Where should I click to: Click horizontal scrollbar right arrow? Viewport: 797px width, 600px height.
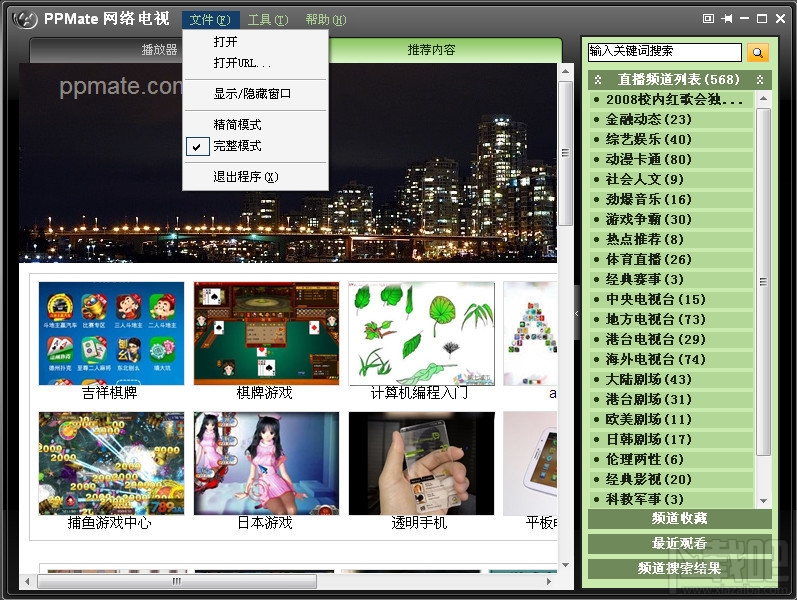tap(549, 581)
